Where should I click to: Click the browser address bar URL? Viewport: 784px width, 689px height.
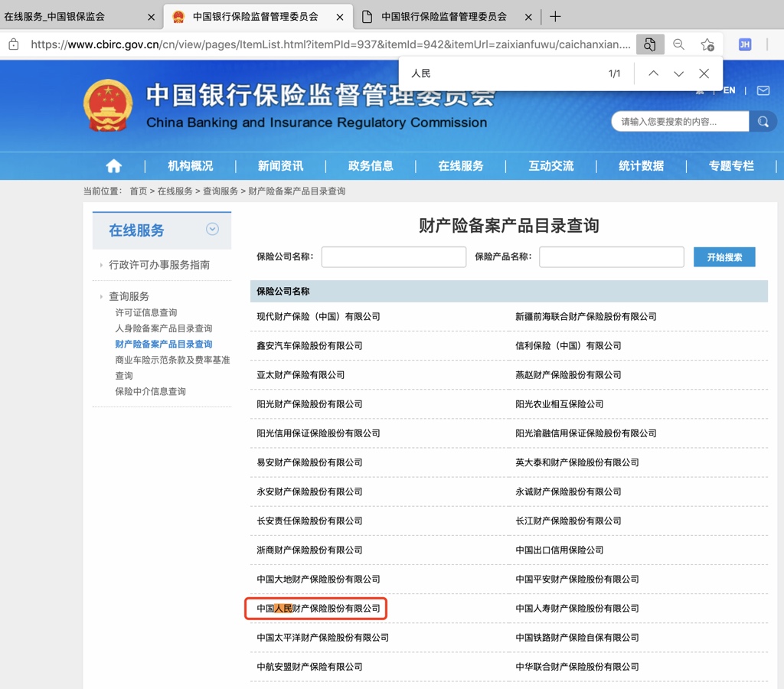point(331,44)
